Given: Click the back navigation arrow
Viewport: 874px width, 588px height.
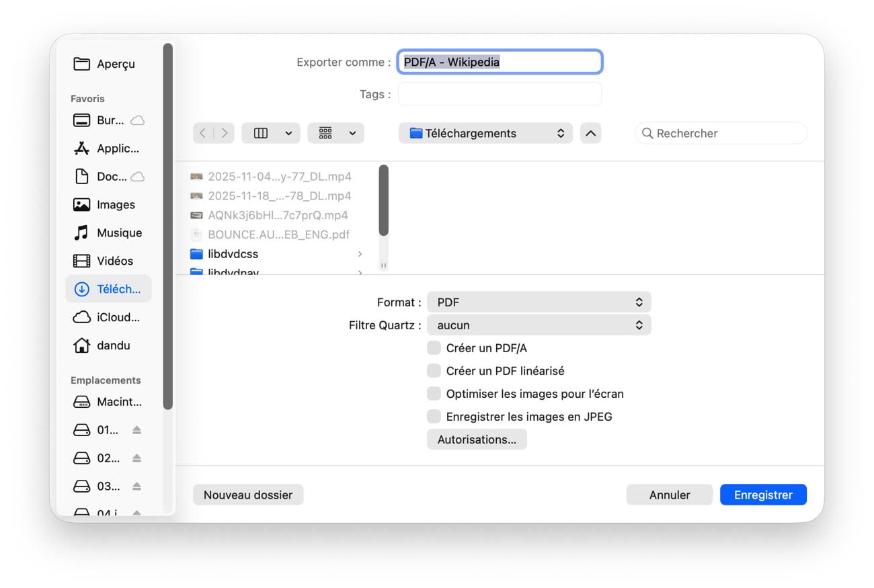Looking at the screenshot, I should [x=203, y=133].
